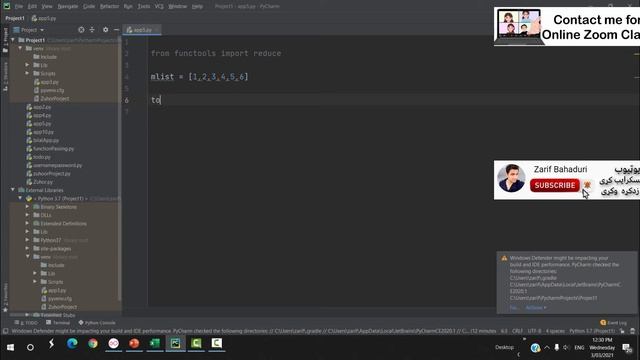The width and height of the screenshot is (640, 360).
Task: Click the Actions link in Windows Defender notification
Action: click(x=536, y=307)
